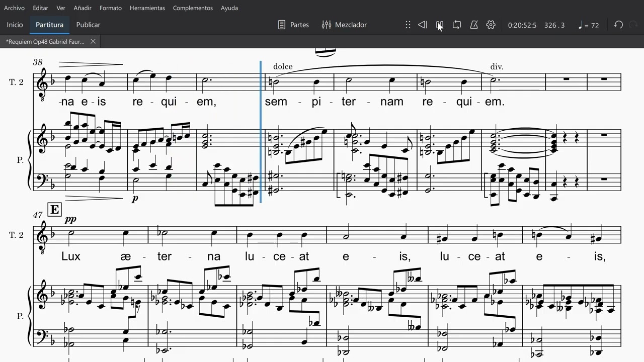Click measure number 47

38,215
